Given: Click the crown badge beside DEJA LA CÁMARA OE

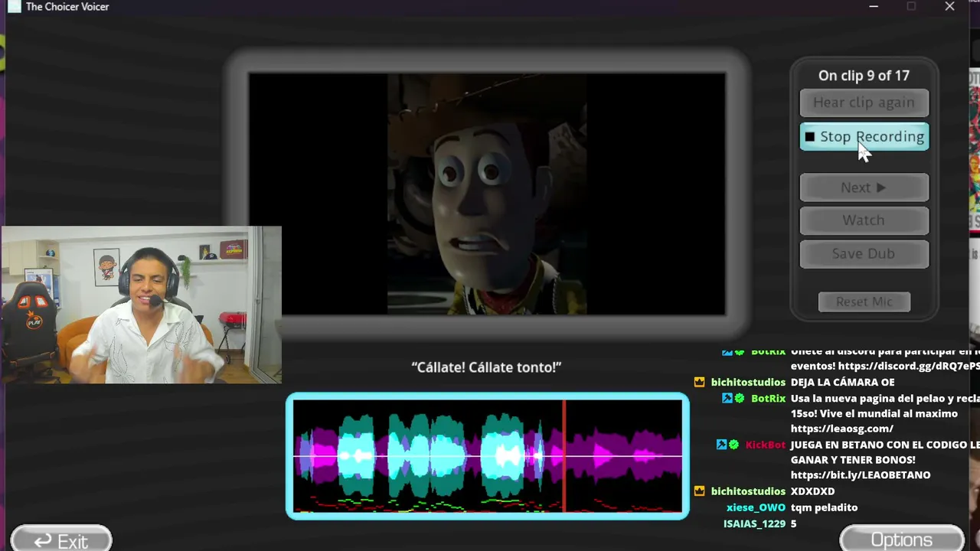Looking at the screenshot, I should pyautogui.click(x=699, y=382).
